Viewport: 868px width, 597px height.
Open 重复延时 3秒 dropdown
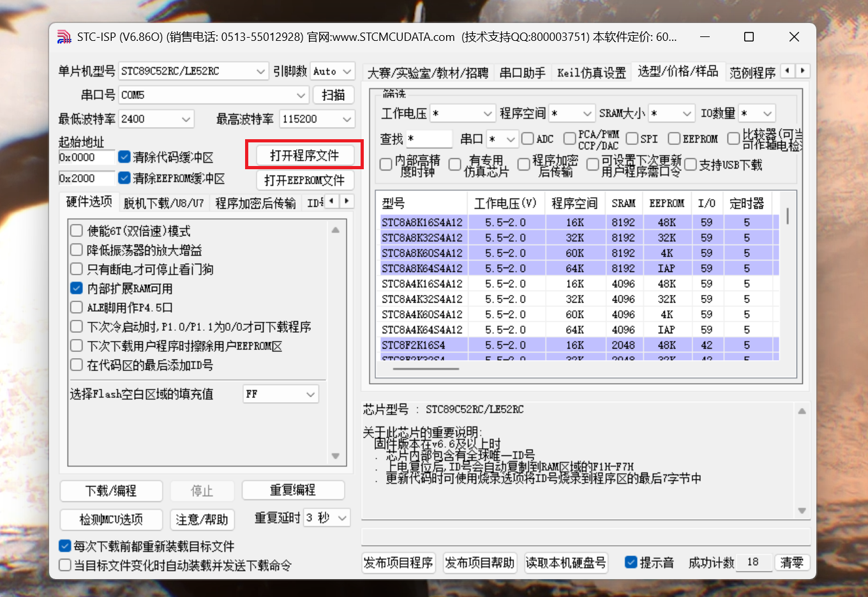pyautogui.click(x=327, y=517)
